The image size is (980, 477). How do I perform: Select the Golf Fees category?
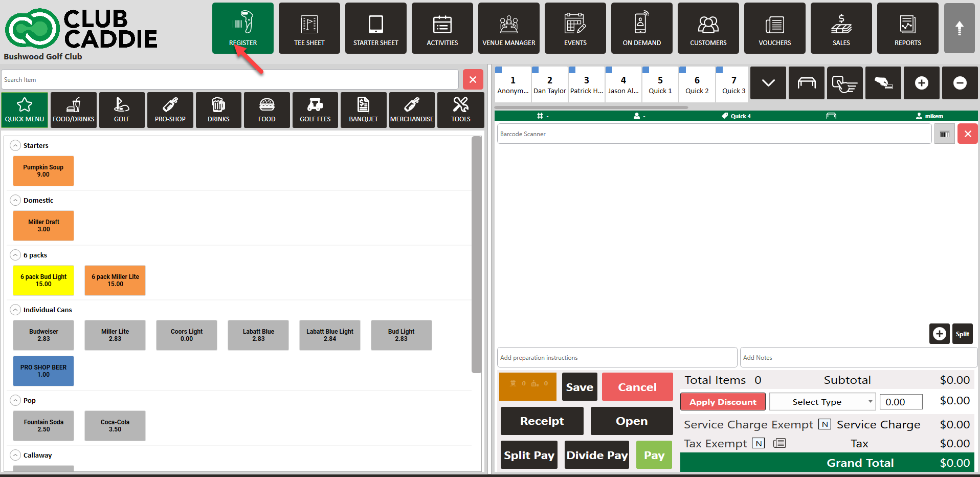[315, 110]
